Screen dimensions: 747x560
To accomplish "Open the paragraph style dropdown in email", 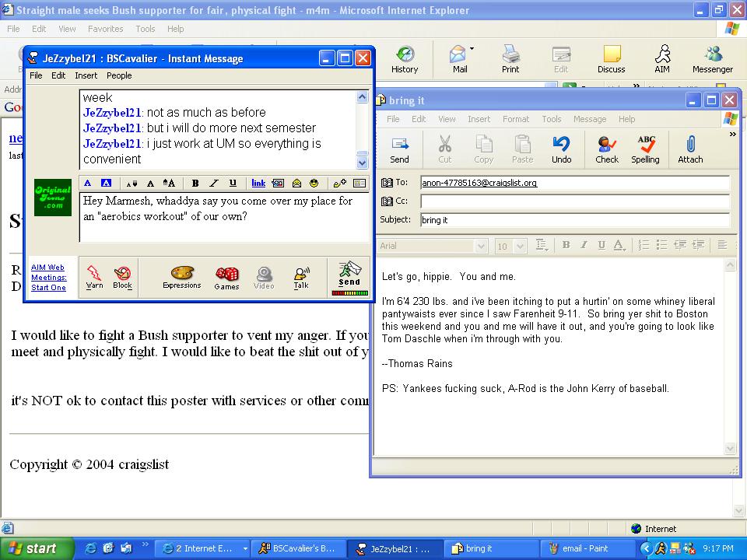I will (x=542, y=245).
